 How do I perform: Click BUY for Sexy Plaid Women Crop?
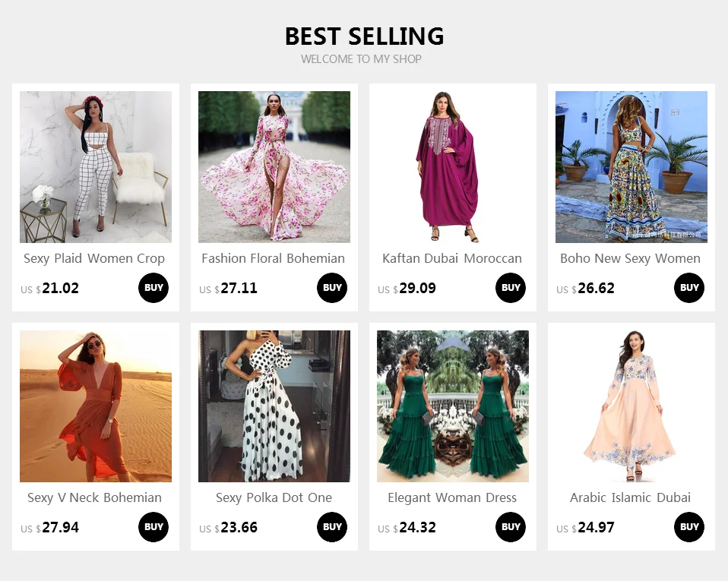[154, 288]
